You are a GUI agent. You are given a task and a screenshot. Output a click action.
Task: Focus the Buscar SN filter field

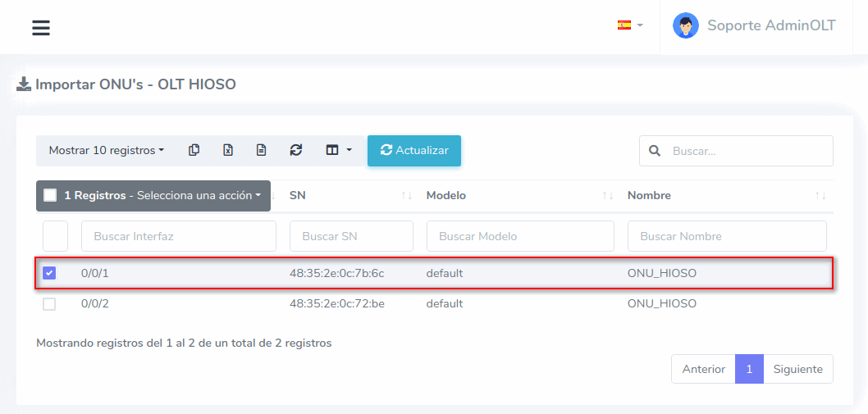[x=351, y=236]
